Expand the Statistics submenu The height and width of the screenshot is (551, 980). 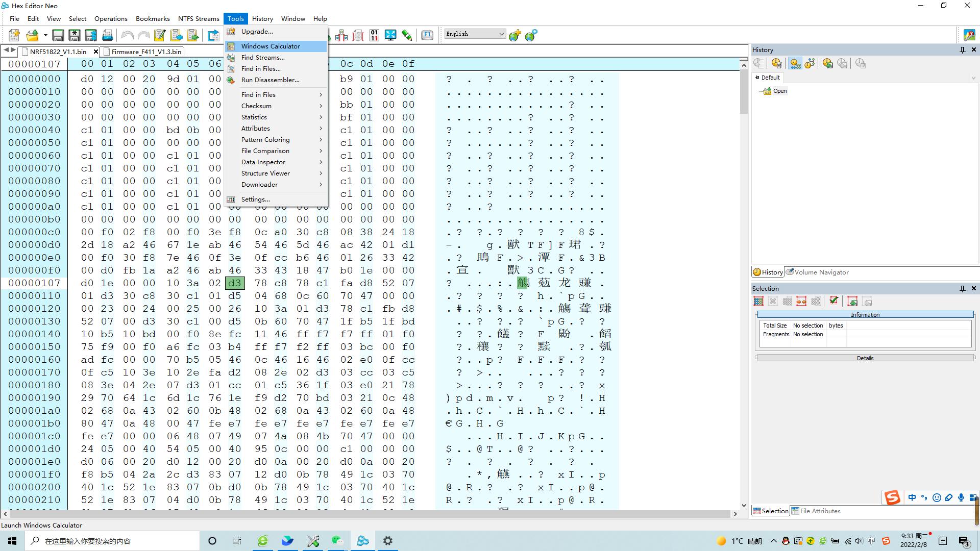[276, 117]
